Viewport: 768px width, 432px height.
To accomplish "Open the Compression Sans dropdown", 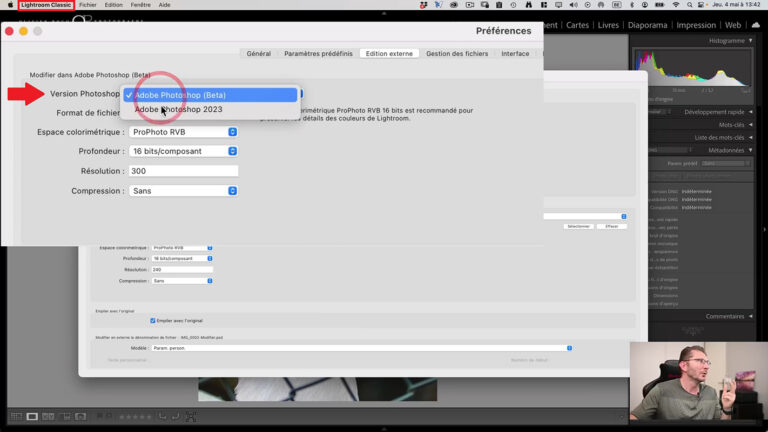I will [x=183, y=191].
